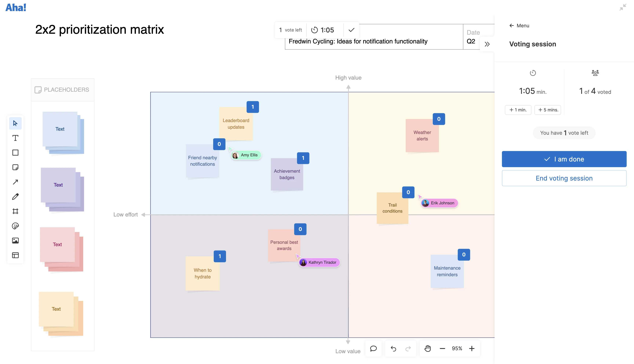Collapse the view using the diagonal arrows icon
The width and height of the screenshot is (634, 364).
(623, 8)
